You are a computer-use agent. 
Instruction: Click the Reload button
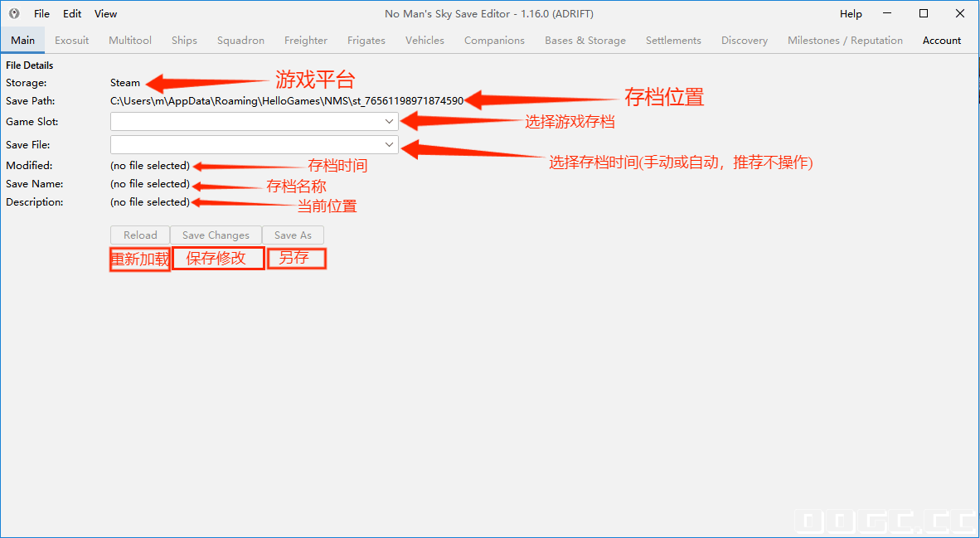(x=140, y=235)
